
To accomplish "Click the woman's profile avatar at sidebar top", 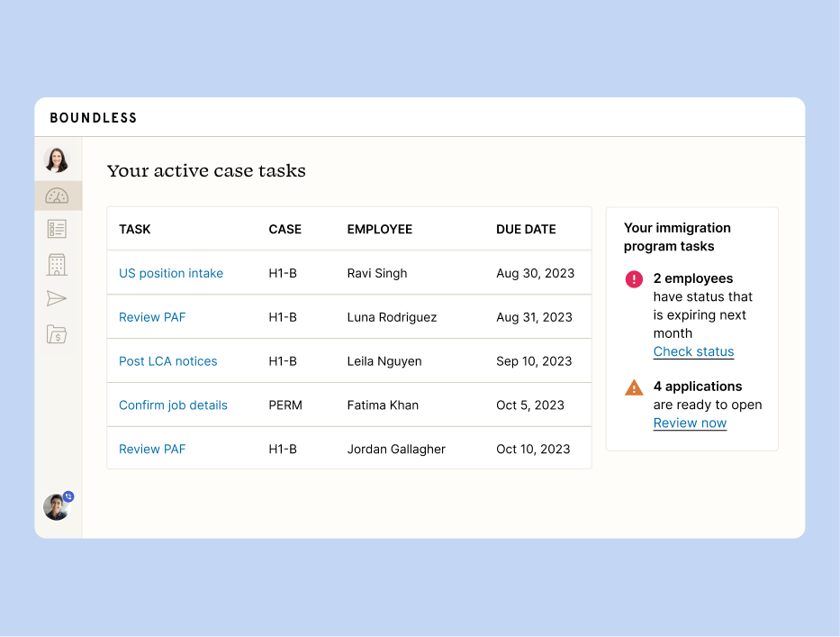I will click(x=57, y=159).
